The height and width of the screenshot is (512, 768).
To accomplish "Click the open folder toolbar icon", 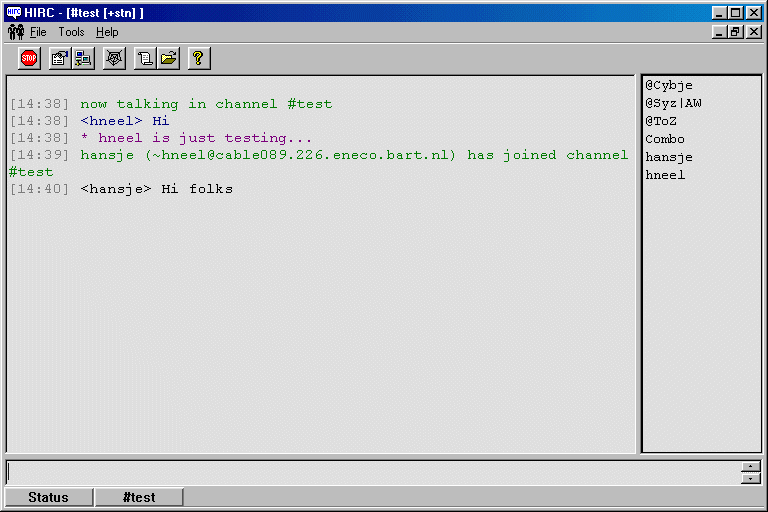I will 168,58.
